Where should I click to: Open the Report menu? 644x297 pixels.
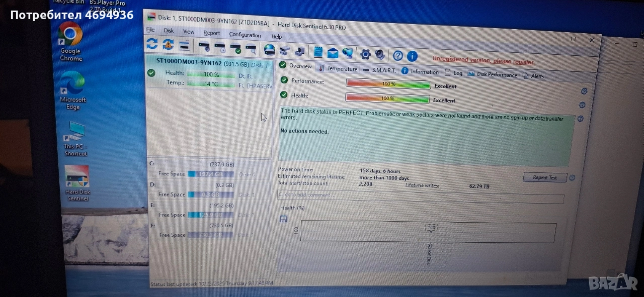pyautogui.click(x=212, y=33)
